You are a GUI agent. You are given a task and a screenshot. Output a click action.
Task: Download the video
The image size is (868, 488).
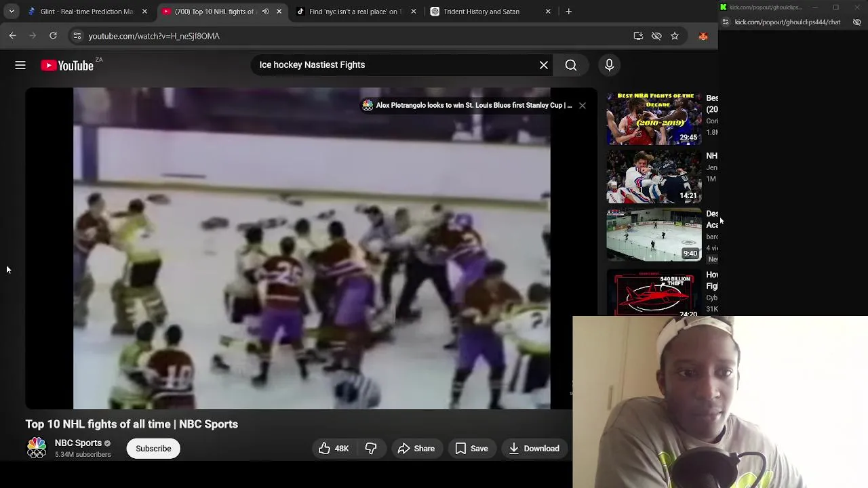pyautogui.click(x=534, y=449)
